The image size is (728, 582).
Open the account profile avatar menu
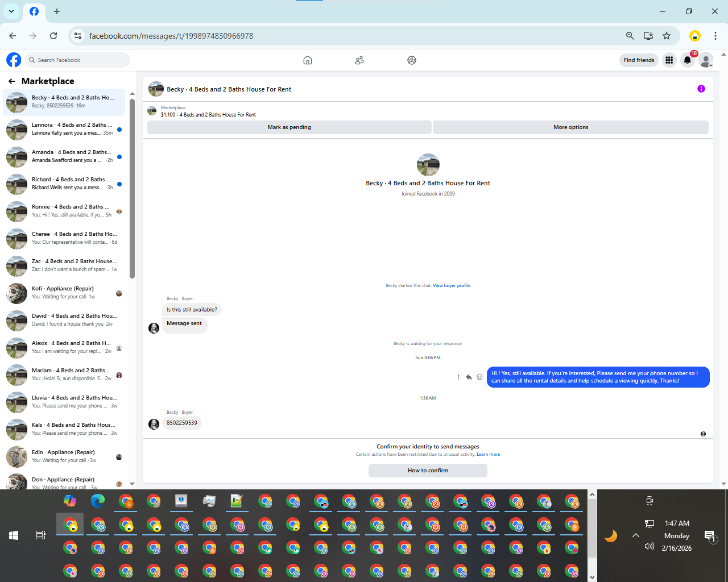706,60
